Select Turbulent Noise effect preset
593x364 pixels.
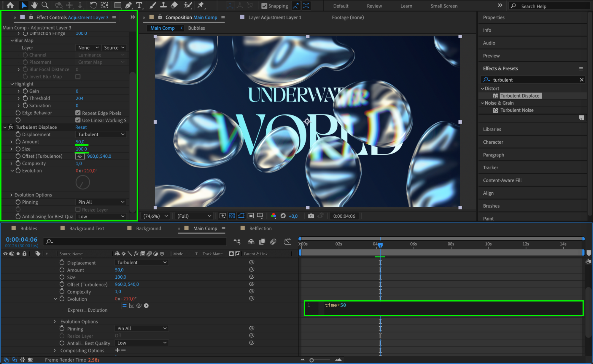[x=517, y=110]
